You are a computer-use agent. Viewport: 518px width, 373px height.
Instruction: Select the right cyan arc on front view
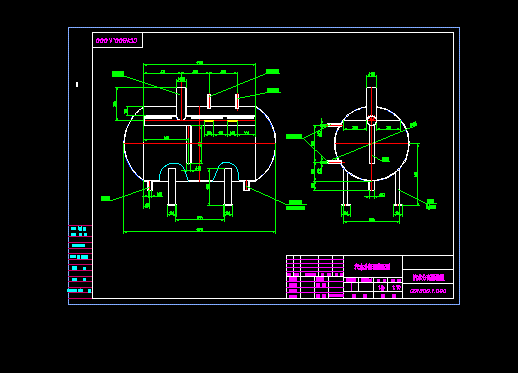click(226, 171)
